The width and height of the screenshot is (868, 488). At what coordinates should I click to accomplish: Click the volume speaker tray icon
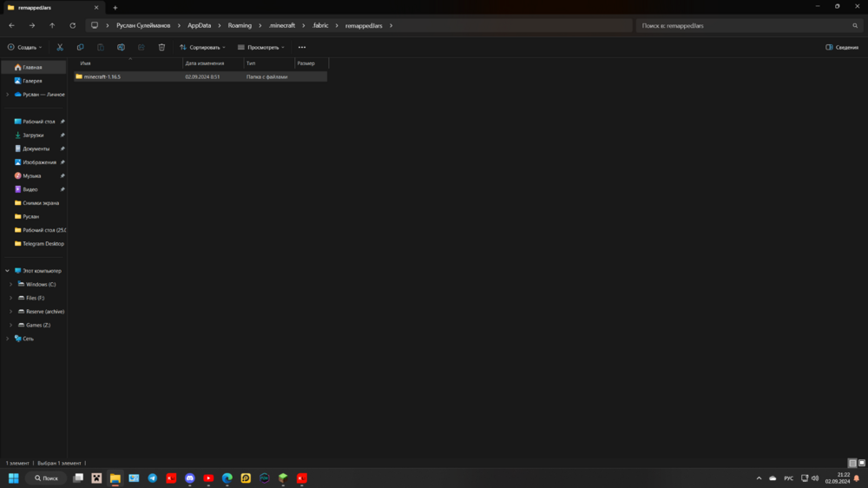815,478
